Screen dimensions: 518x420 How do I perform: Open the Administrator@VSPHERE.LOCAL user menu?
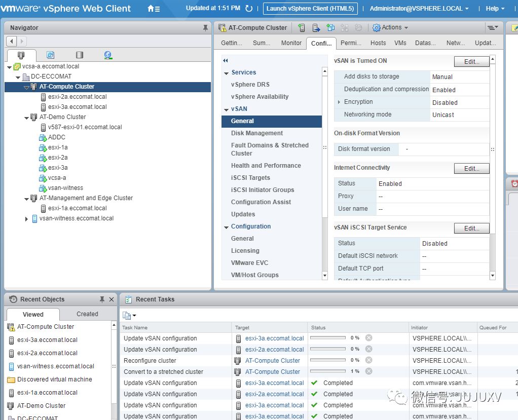coord(419,9)
